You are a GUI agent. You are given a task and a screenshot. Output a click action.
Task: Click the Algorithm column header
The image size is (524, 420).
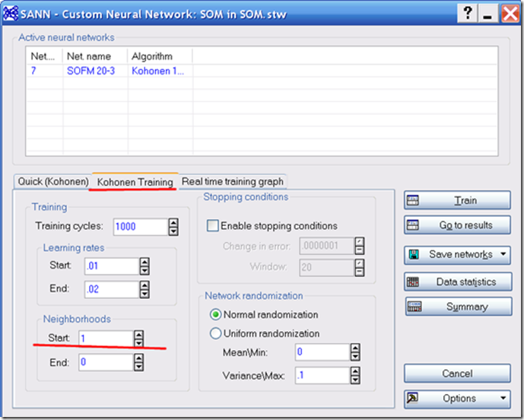pyautogui.click(x=160, y=56)
